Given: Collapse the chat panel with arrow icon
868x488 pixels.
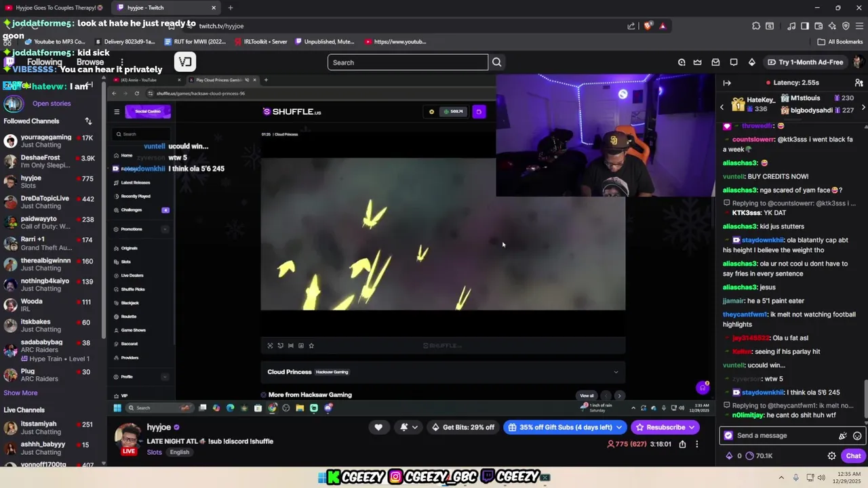Looking at the screenshot, I should click(x=727, y=83).
